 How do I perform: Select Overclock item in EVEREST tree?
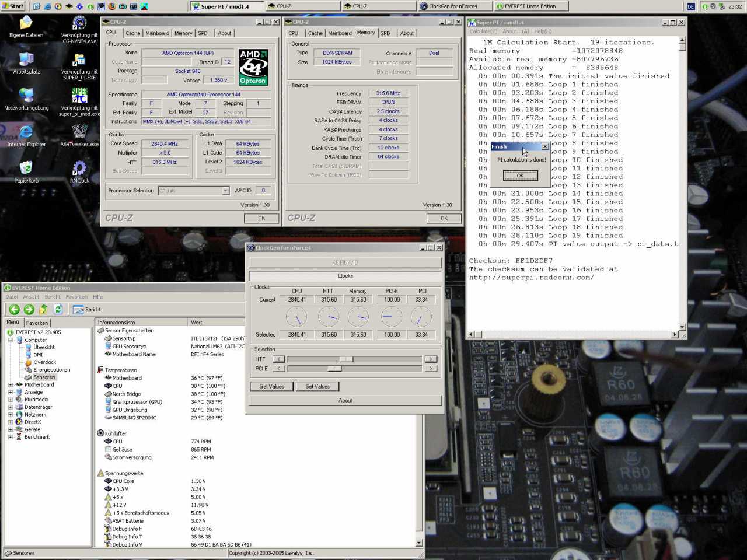coord(44,362)
